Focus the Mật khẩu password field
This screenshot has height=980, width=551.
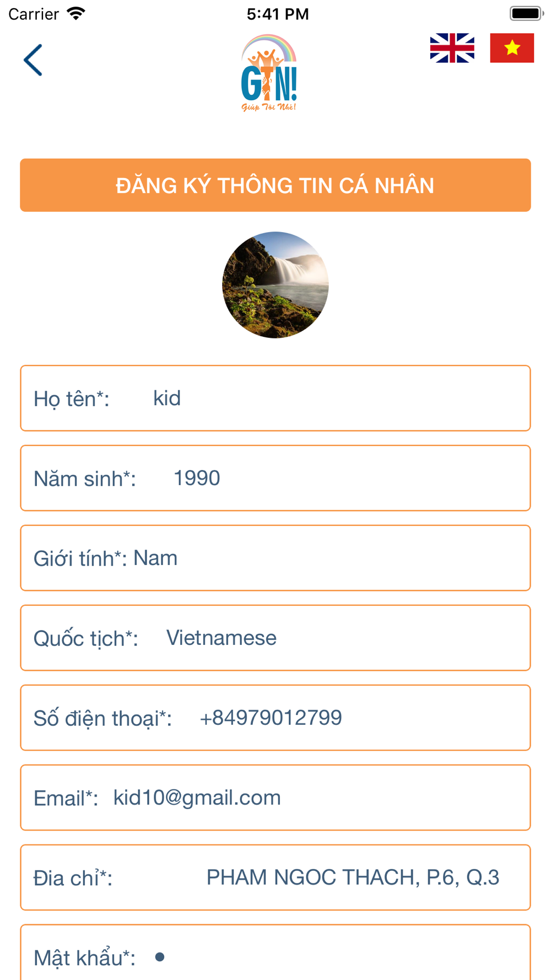331,957
